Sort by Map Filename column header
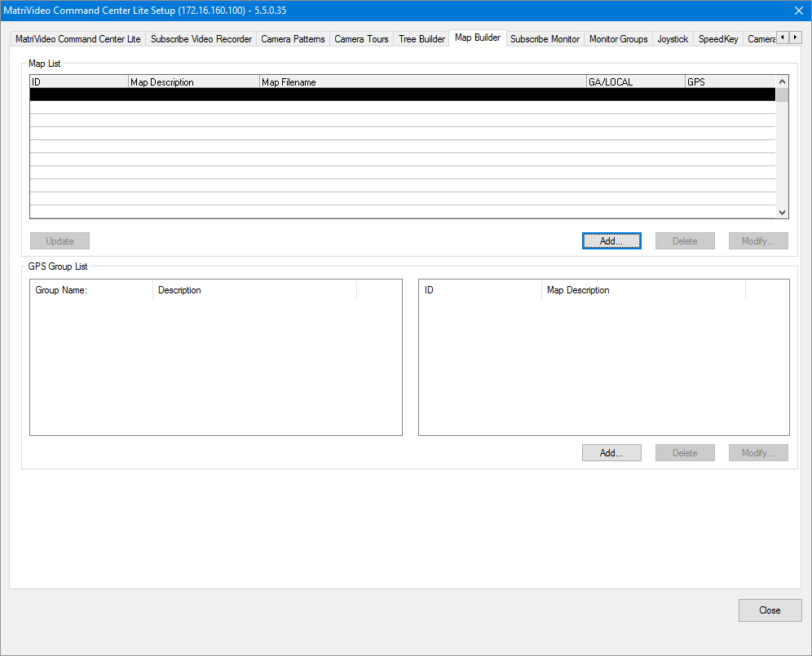This screenshot has height=656, width=812. pos(422,82)
